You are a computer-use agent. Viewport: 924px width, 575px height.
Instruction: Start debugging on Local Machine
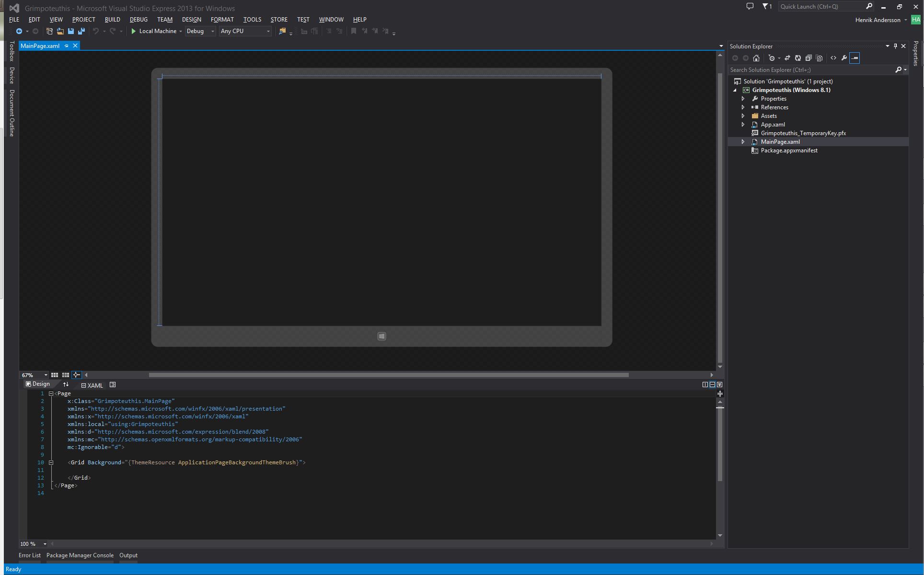click(153, 31)
